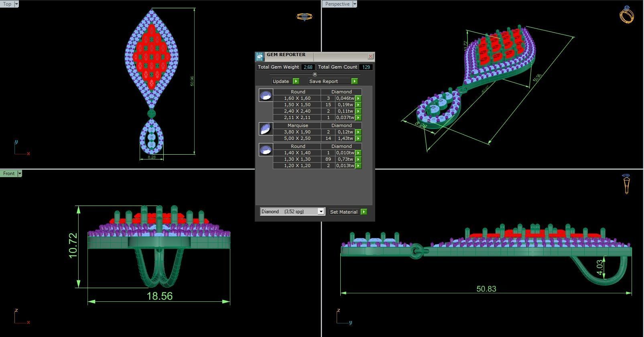Open the Top viewport dropdown arrow

(x=16, y=4)
